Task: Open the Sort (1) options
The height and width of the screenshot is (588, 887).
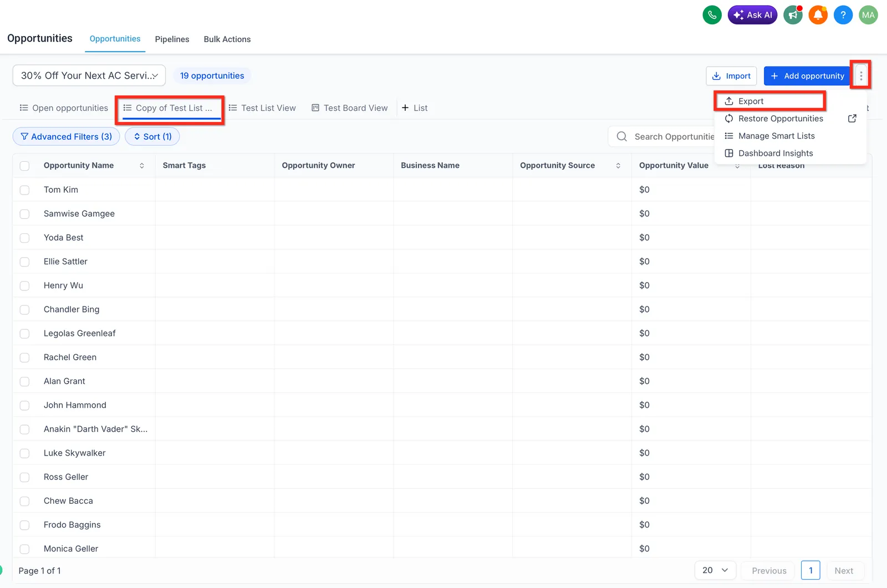Action: pyautogui.click(x=152, y=136)
